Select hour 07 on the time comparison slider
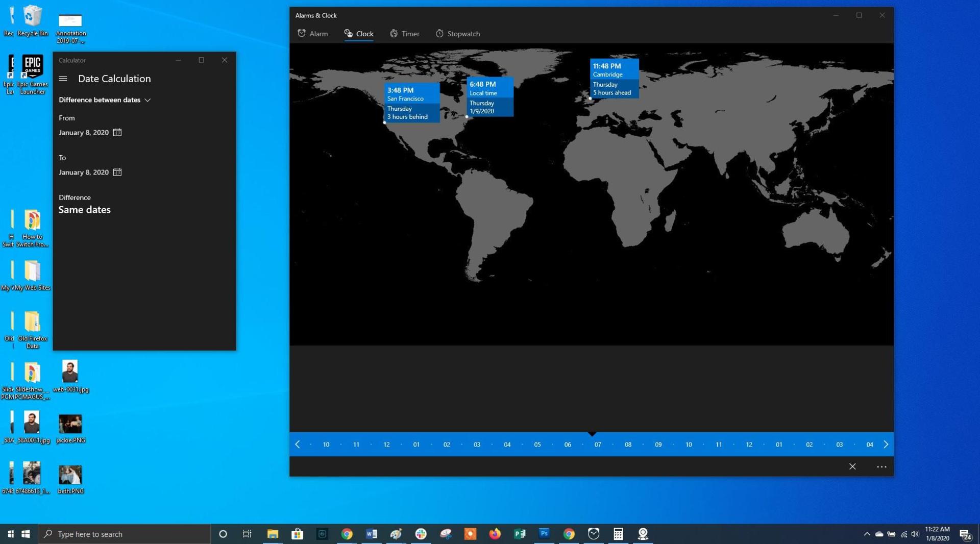 (x=597, y=444)
